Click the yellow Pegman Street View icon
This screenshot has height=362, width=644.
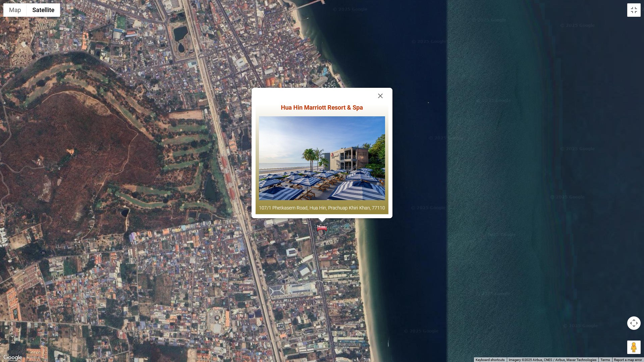634,347
